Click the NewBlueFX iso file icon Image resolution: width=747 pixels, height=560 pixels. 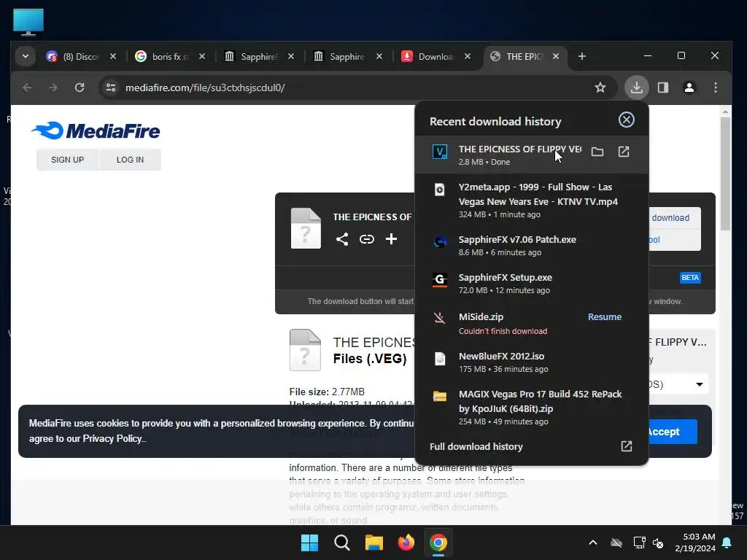440,358
